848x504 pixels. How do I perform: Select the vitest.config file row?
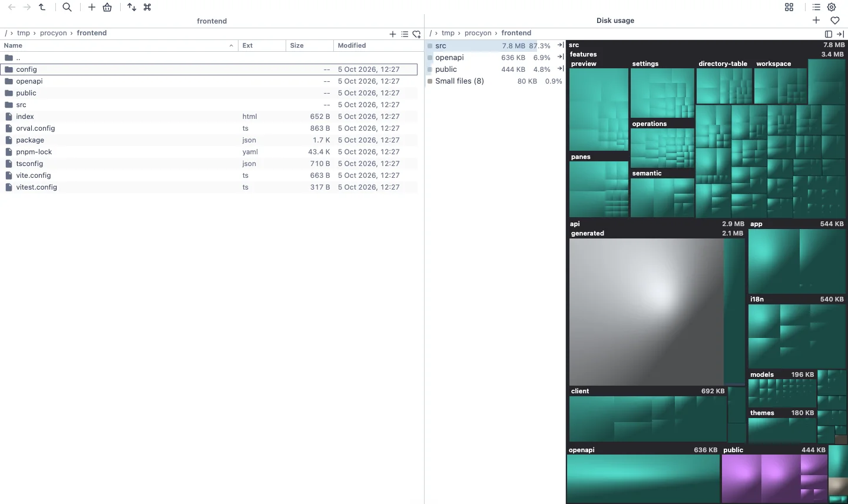209,187
